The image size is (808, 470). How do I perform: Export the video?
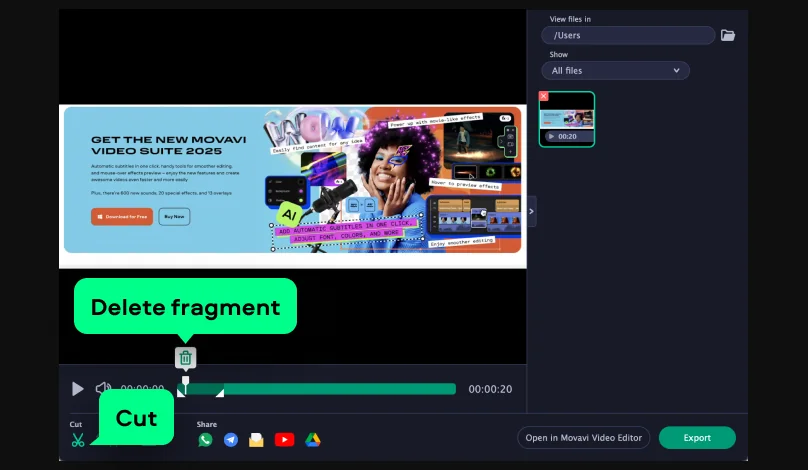(x=697, y=438)
